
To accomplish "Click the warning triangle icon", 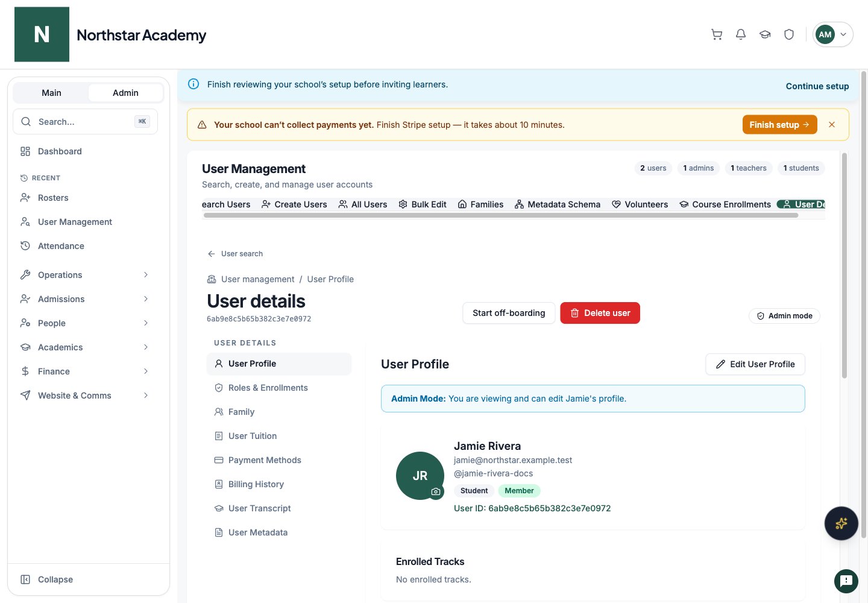I will [202, 125].
